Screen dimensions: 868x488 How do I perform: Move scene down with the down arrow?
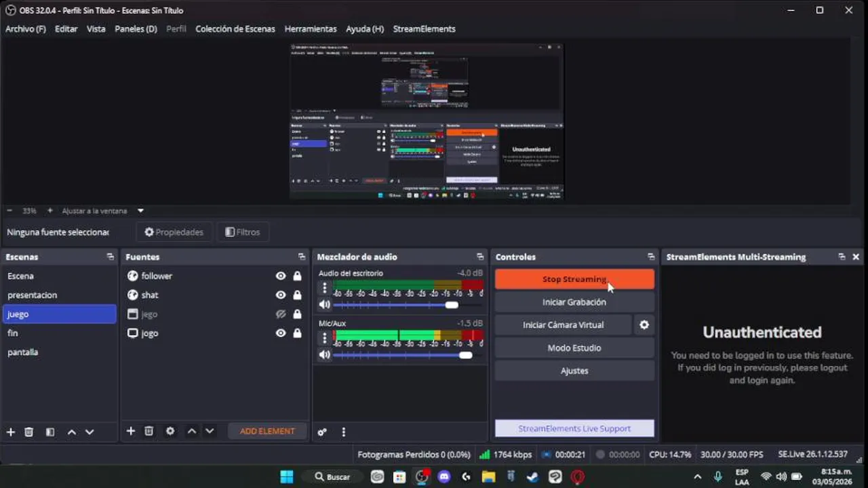pos(90,432)
